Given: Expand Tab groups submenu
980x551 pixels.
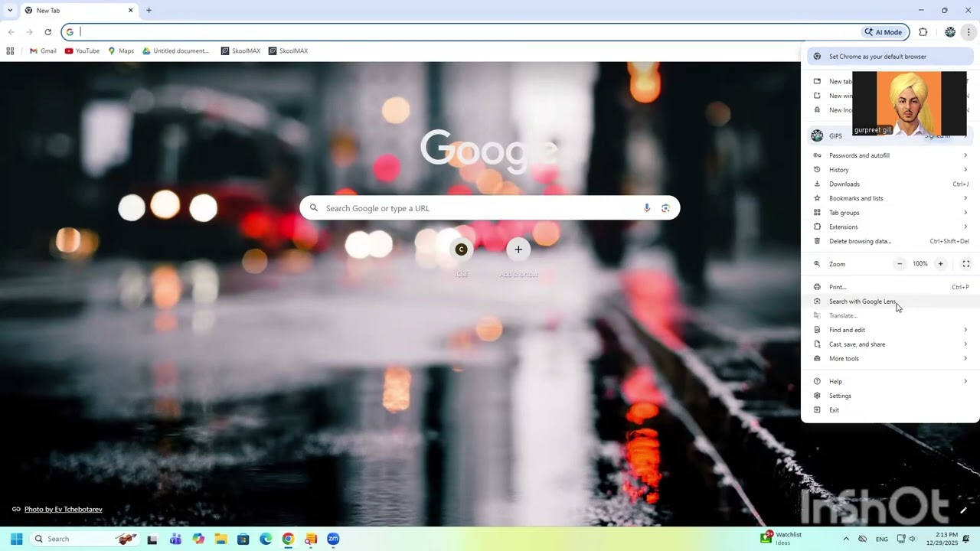Looking at the screenshot, I should [890, 213].
